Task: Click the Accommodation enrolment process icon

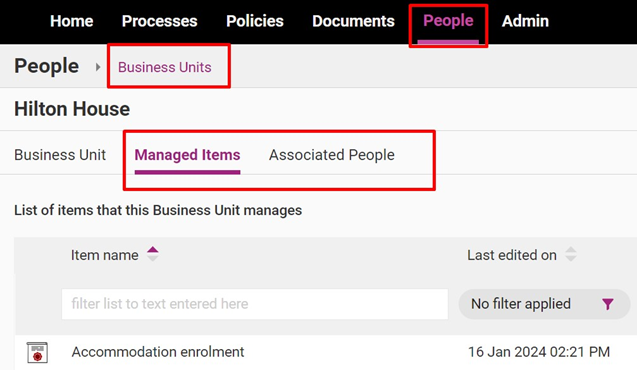Action: coord(37,352)
